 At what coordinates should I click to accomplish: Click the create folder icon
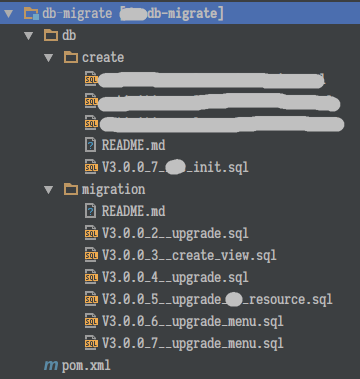[x=71, y=57]
